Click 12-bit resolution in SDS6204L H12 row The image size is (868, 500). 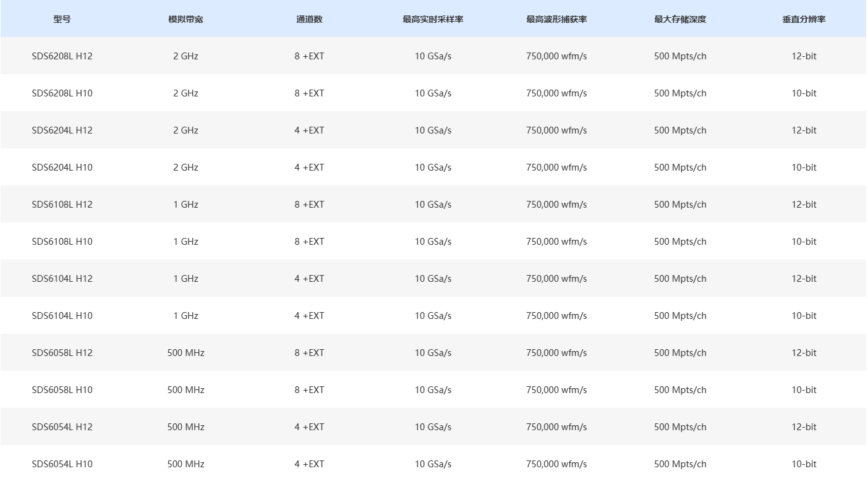click(x=804, y=130)
